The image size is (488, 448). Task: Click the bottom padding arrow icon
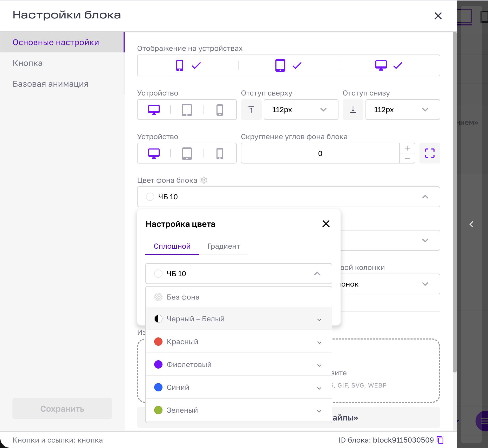pos(353,110)
